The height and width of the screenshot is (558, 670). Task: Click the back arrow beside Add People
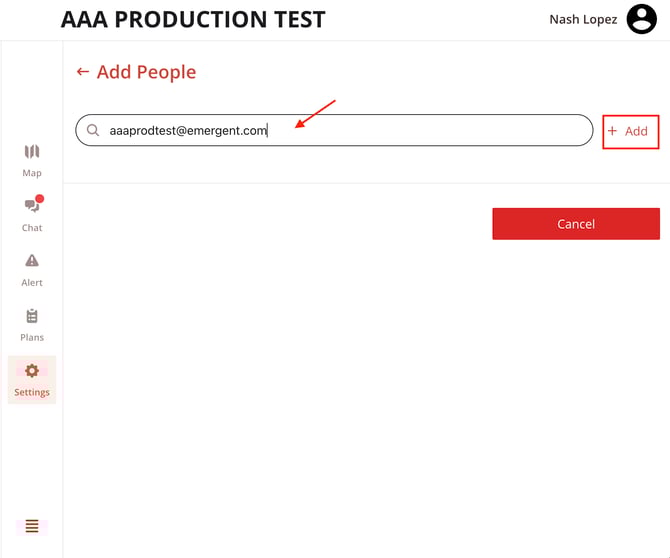(x=83, y=72)
